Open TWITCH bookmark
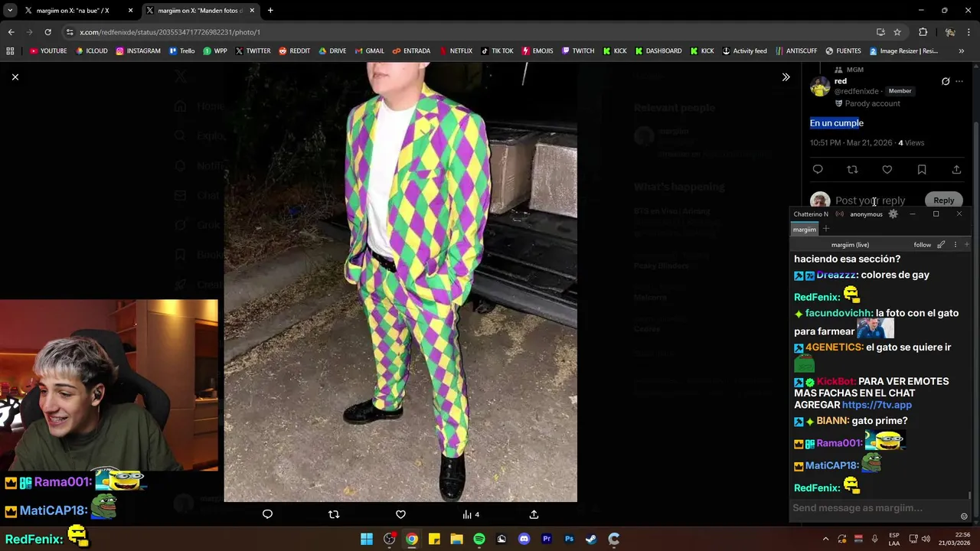Screen dimensions: 980x551 click(577, 51)
